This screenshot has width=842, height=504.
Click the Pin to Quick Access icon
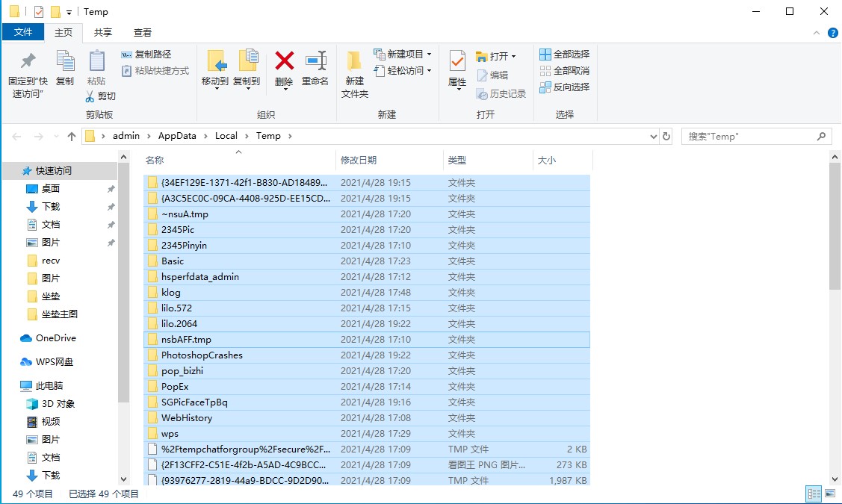(x=28, y=61)
